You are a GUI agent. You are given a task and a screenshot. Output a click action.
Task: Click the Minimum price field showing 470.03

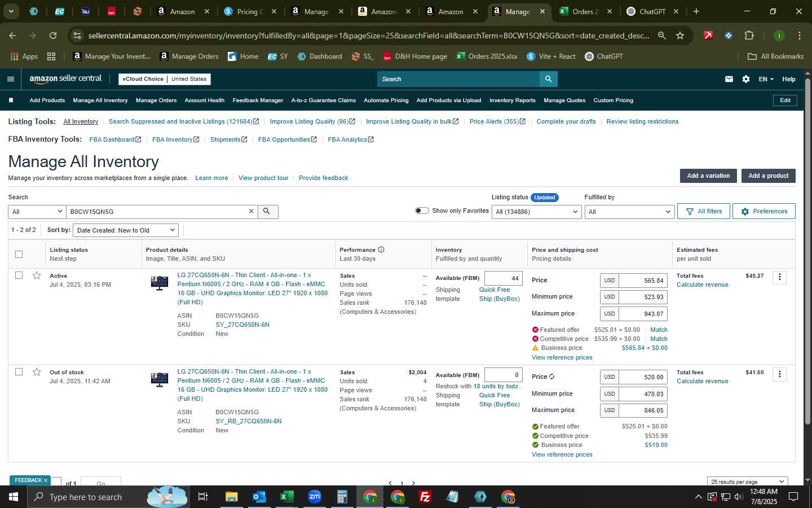pos(643,394)
